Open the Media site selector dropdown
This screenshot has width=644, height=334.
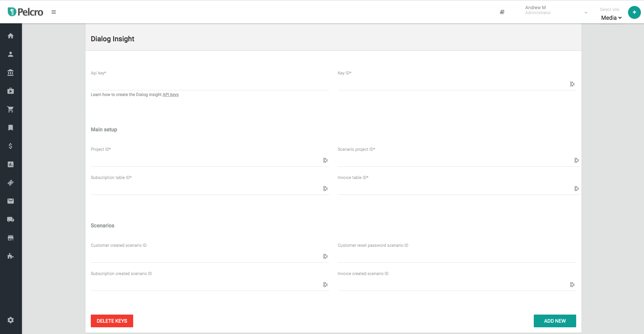611,18
